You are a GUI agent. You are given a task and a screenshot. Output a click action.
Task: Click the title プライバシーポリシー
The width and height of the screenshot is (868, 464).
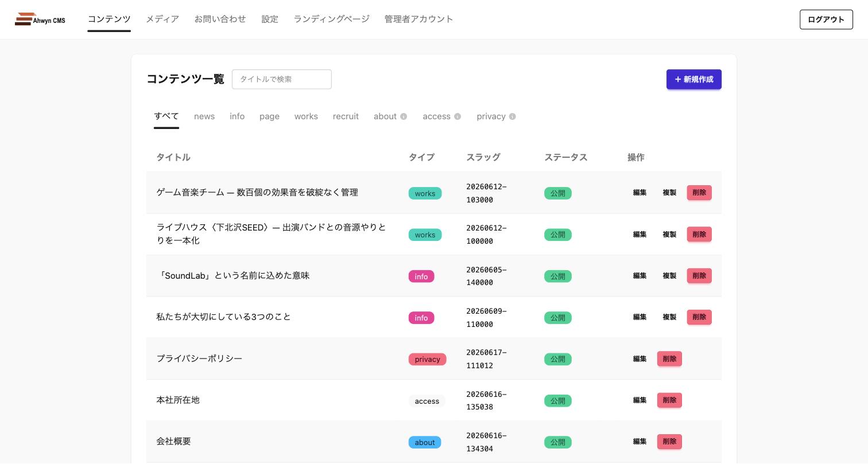click(x=199, y=359)
